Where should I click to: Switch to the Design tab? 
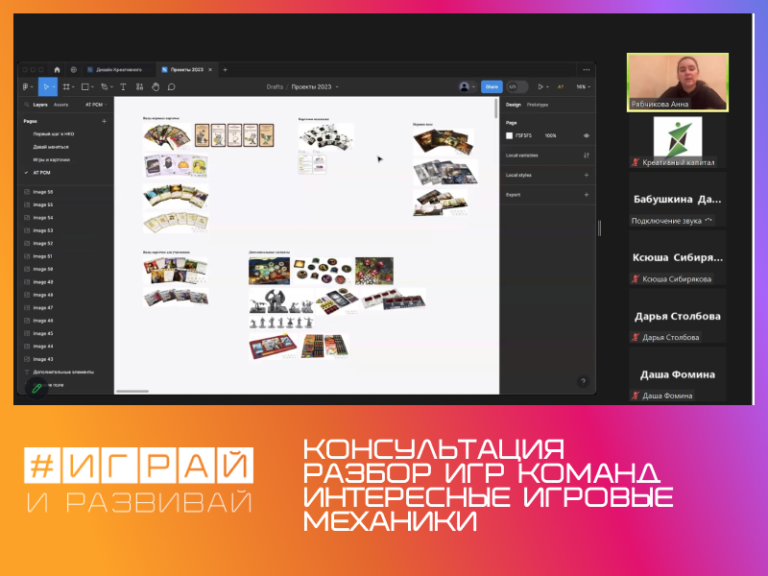513,104
